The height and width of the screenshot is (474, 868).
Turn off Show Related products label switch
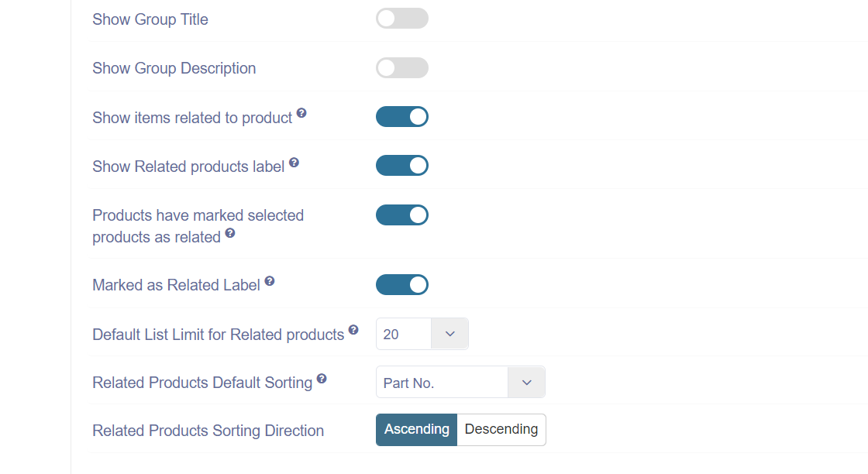[402, 166]
